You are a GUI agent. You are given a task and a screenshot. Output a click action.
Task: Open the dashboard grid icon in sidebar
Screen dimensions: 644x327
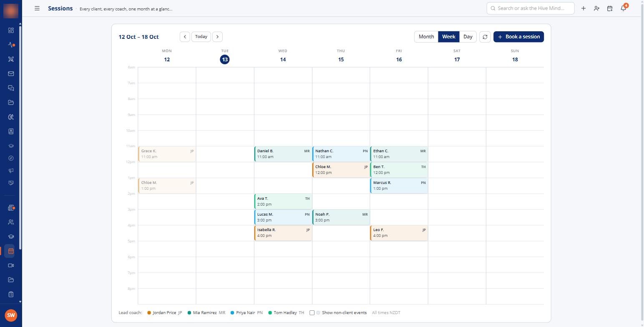point(11,30)
